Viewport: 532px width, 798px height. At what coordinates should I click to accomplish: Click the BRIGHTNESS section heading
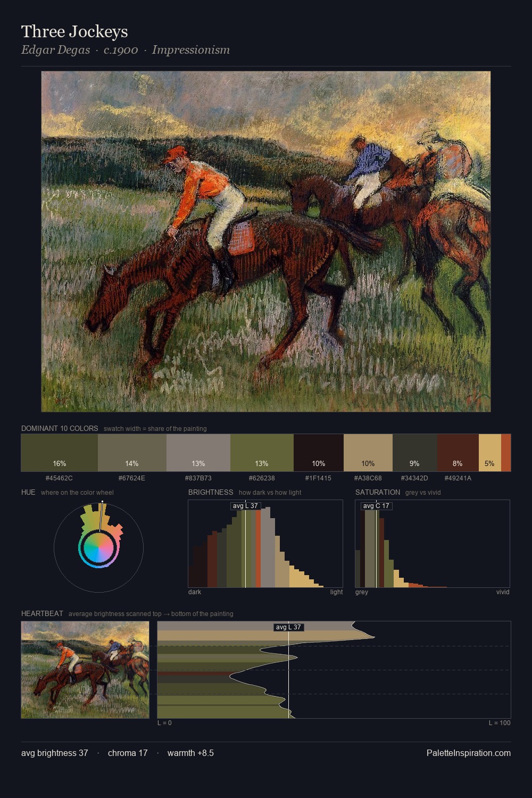(x=211, y=492)
